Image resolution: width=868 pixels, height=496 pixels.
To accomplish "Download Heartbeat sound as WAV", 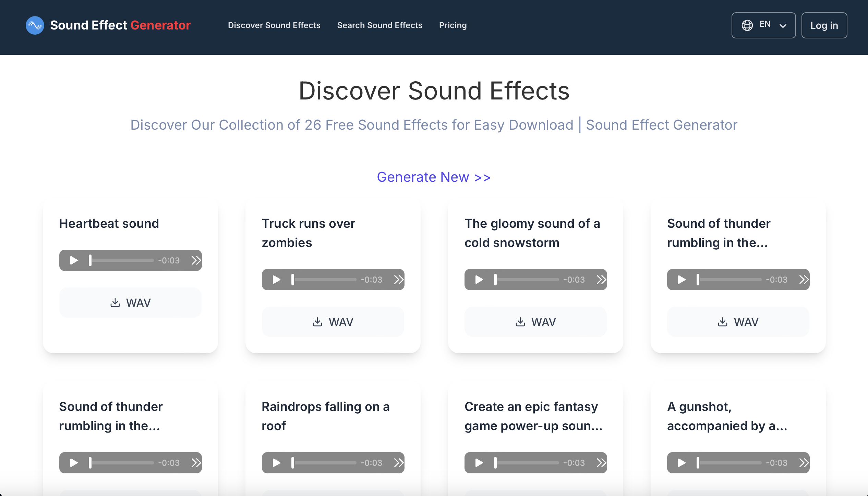I will coord(130,303).
